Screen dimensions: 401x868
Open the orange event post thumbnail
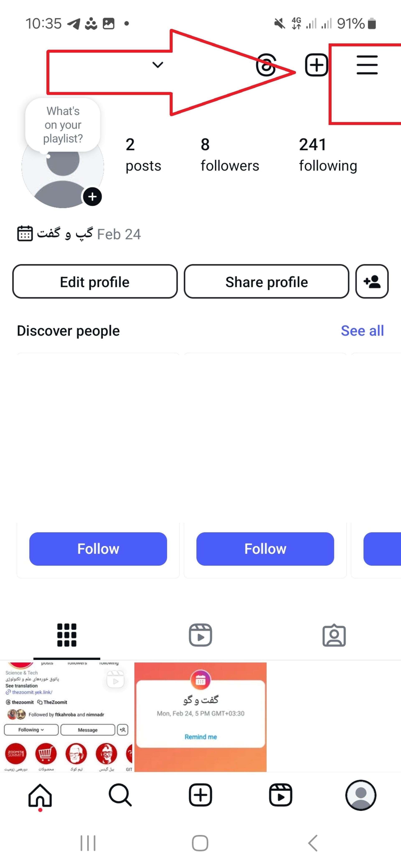click(200, 717)
